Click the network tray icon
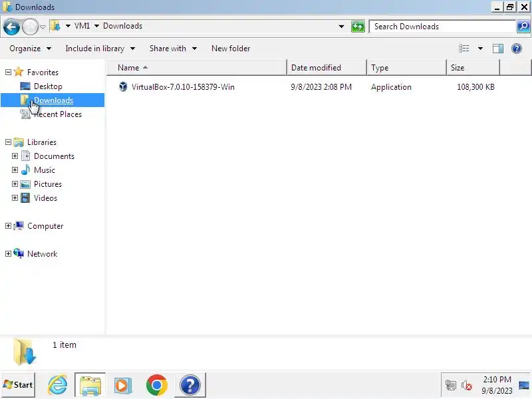 pos(451,385)
